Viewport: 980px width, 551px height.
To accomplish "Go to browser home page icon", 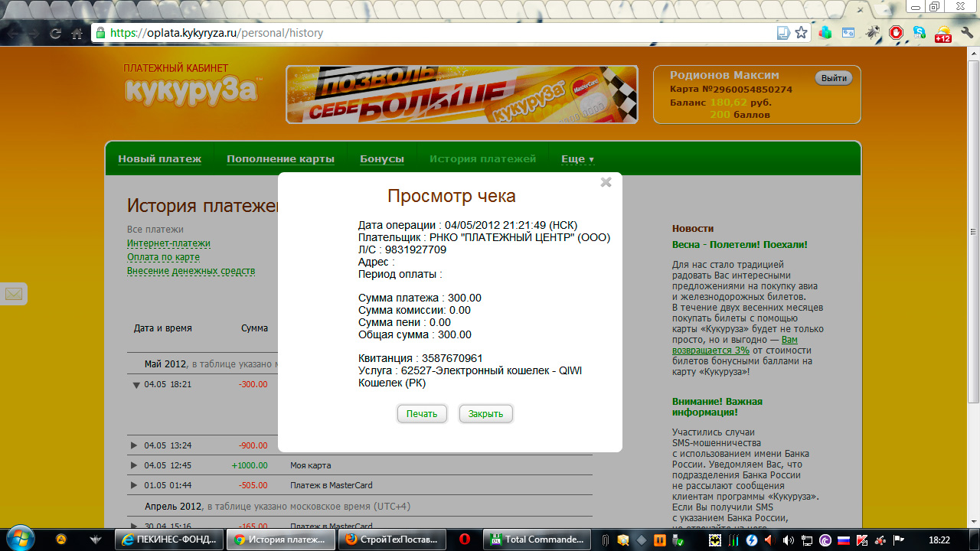I will [x=77, y=33].
